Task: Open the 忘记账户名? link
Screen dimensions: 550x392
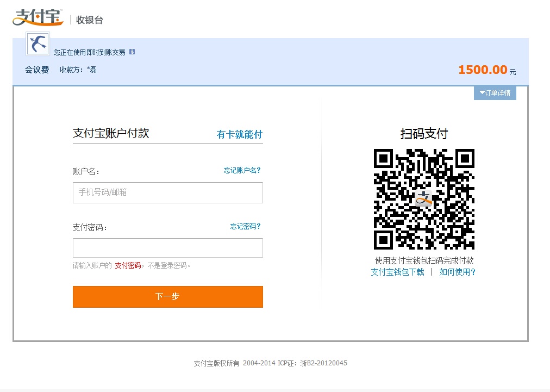Action: (x=242, y=170)
